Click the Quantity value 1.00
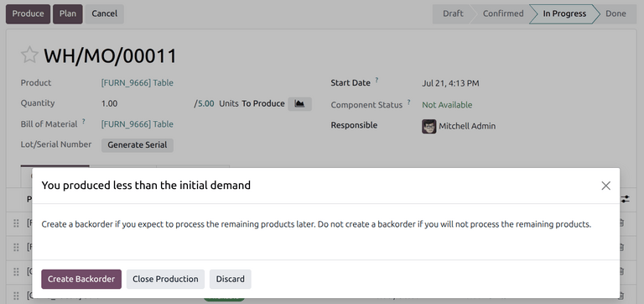644x304 pixels. 109,103
